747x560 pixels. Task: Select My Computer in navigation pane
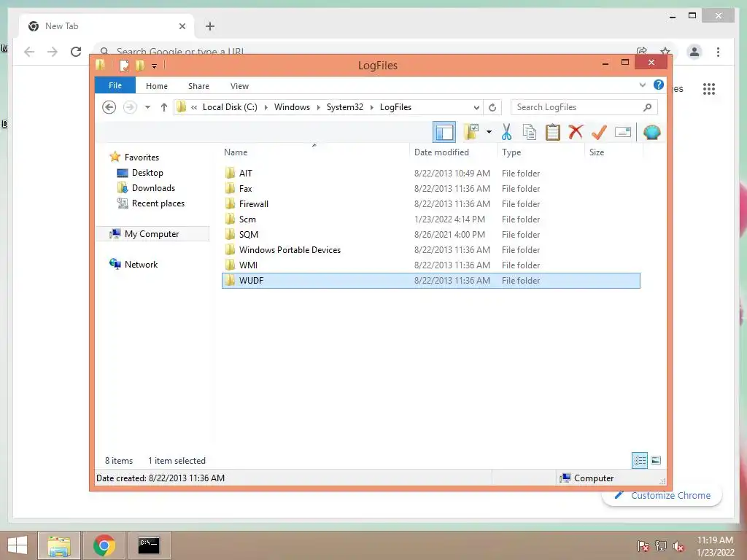[152, 234]
